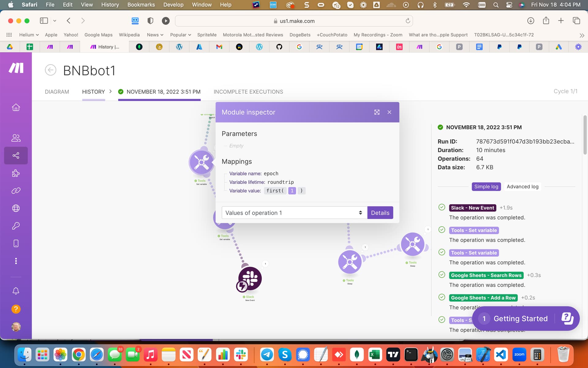Open the Scenarios share icon in sidebar
The width and height of the screenshot is (588, 368).
[x=16, y=155]
